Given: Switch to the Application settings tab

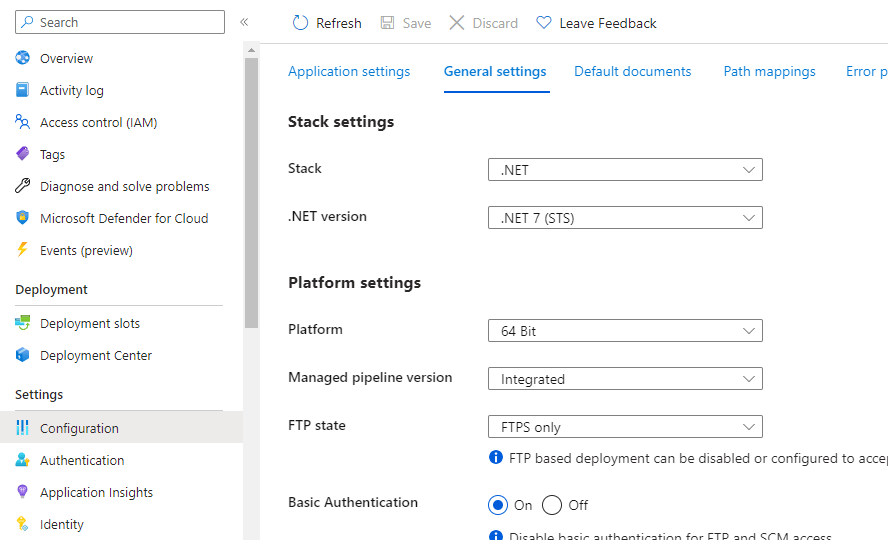Looking at the screenshot, I should tap(349, 72).
